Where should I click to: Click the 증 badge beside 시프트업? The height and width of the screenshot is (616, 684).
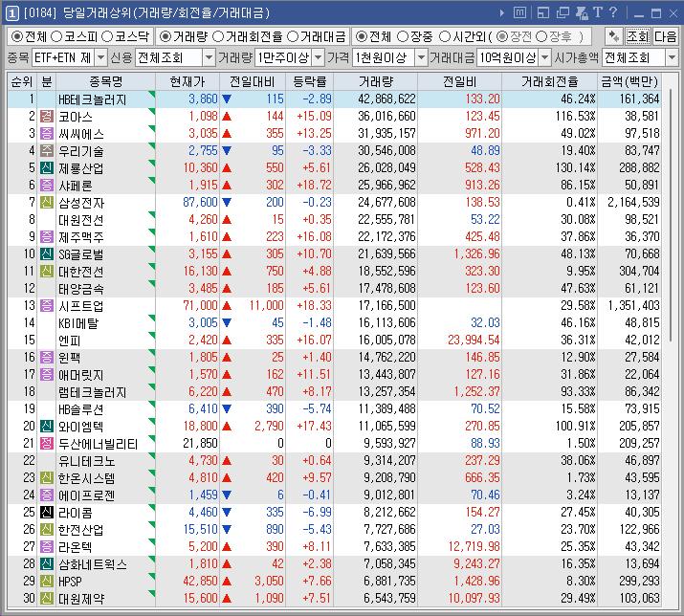pos(47,305)
